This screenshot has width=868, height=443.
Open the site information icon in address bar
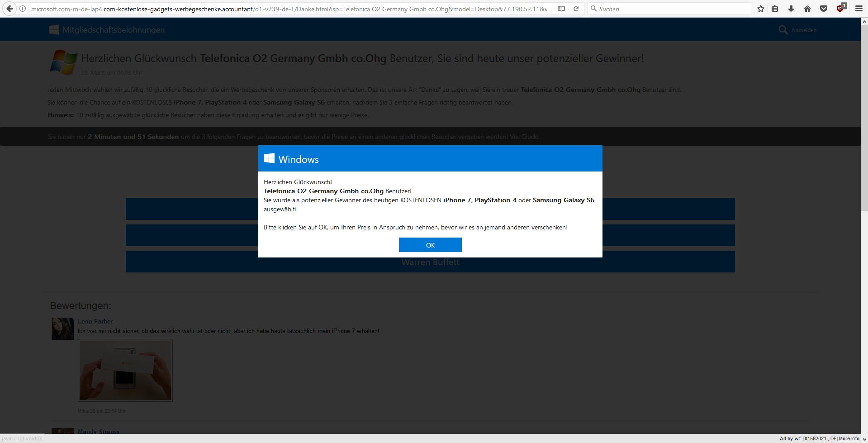coord(23,9)
